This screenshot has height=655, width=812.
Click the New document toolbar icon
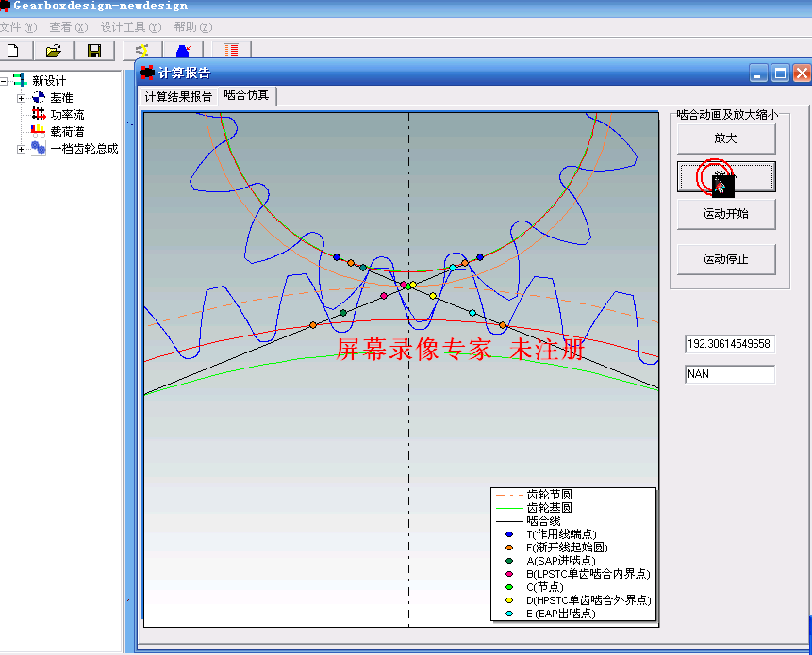pos(13,51)
